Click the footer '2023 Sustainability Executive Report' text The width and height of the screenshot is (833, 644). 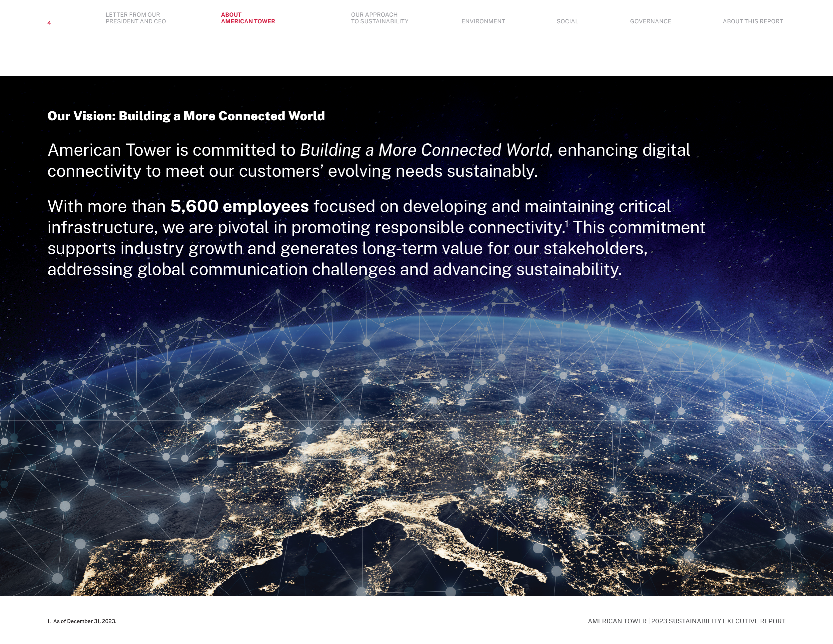pos(719,621)
